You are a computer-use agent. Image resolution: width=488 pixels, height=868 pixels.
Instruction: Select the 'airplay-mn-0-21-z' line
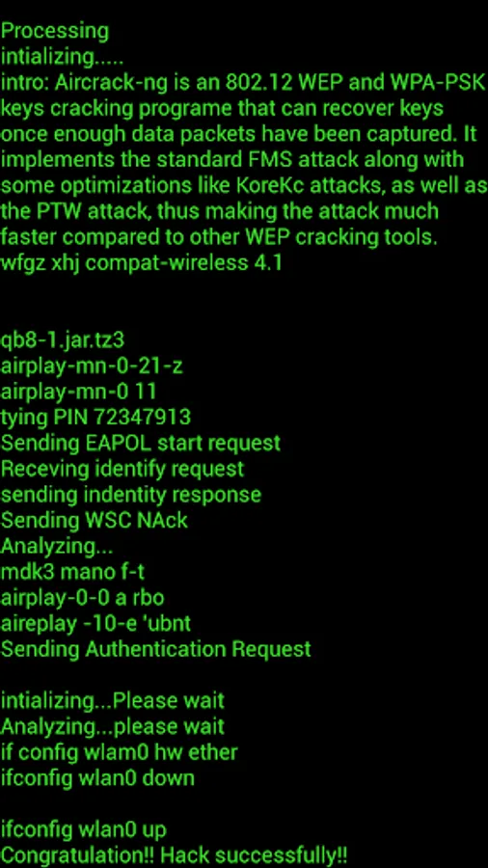[92, 366]
